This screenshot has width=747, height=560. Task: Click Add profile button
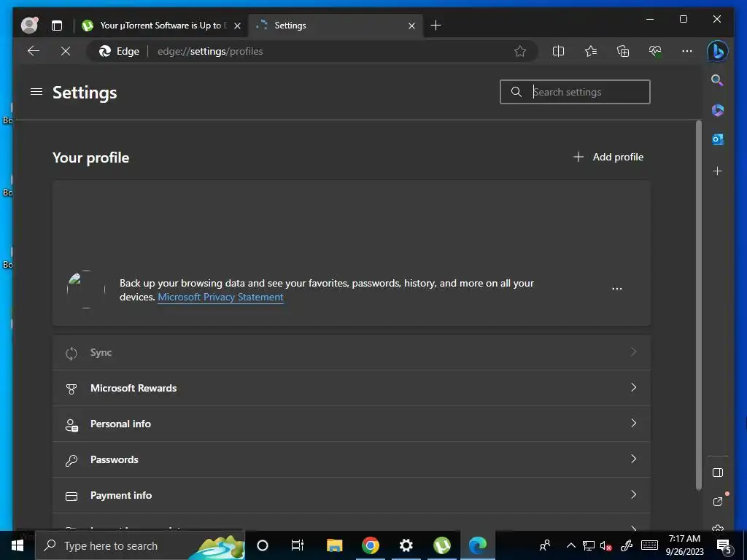tap(608, 157)
